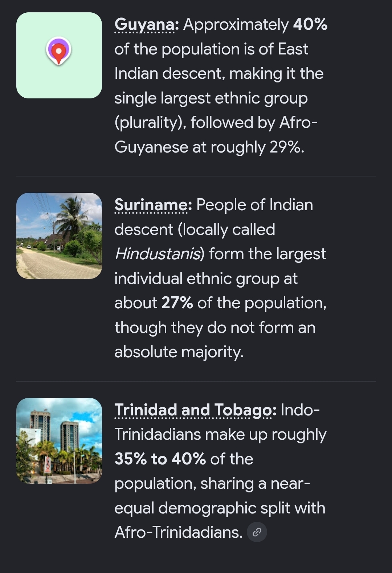The height and width of the screenshot is (573, 392).
Task: Select the bold 27% figure for Suriname
Action: tap(177, 303)
